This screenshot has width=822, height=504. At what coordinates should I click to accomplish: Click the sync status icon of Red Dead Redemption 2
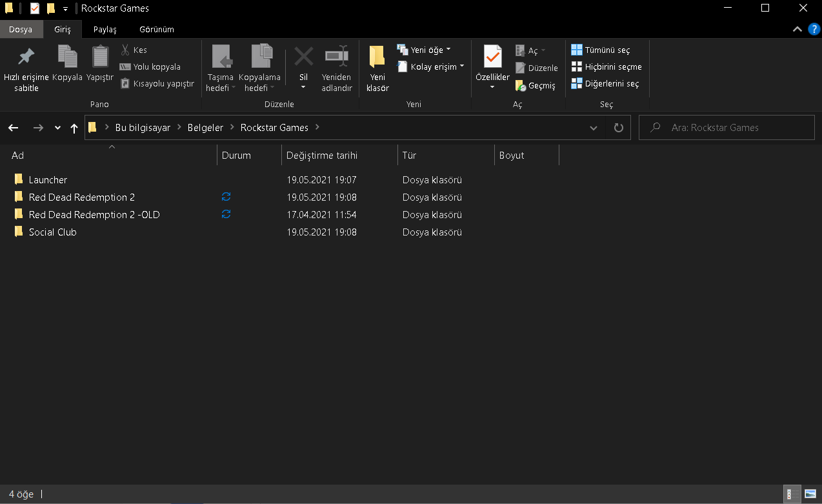[x=226, y=197]
